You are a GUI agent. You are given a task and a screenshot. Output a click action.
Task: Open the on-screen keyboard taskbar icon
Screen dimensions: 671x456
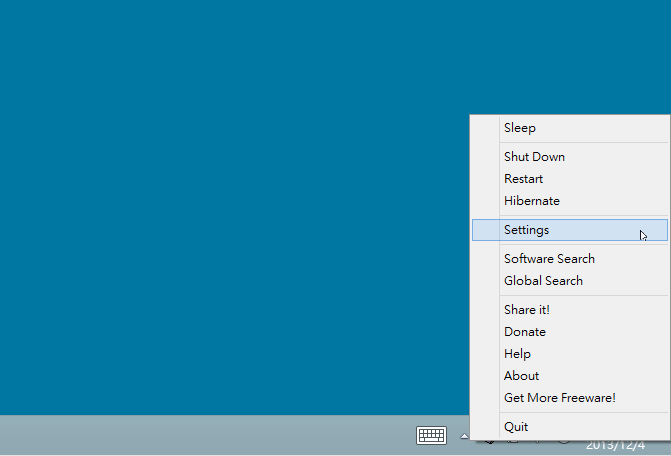pos(431,435)
